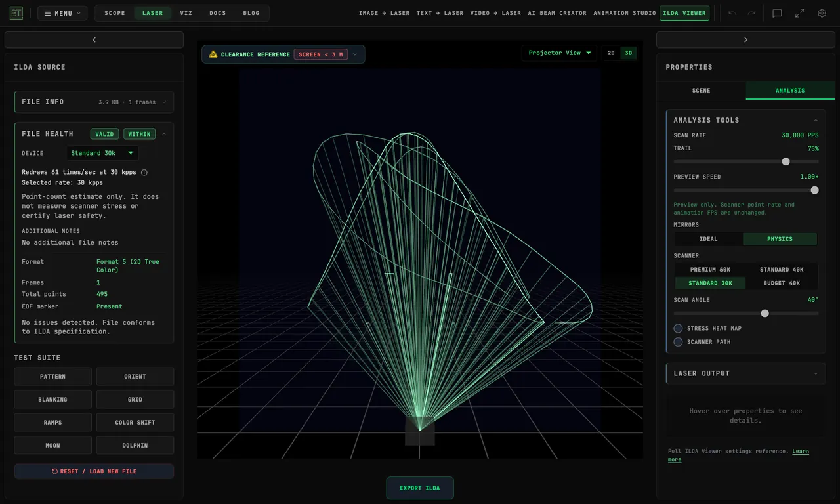This screenshot has width=840, height=504.
Task: Collapse the File Health section
Action: [x=163, y=134]
